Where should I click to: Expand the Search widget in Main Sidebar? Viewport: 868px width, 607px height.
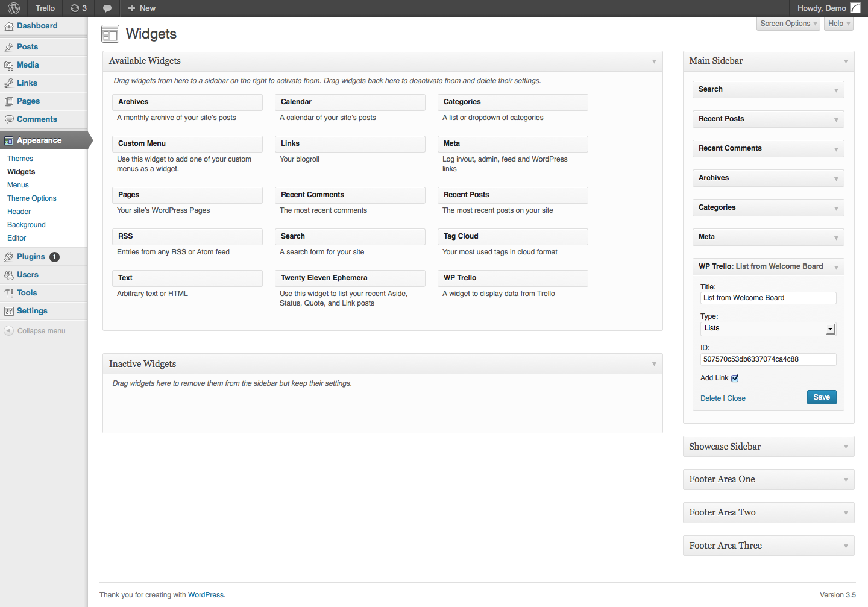click(x=836, y=90)
